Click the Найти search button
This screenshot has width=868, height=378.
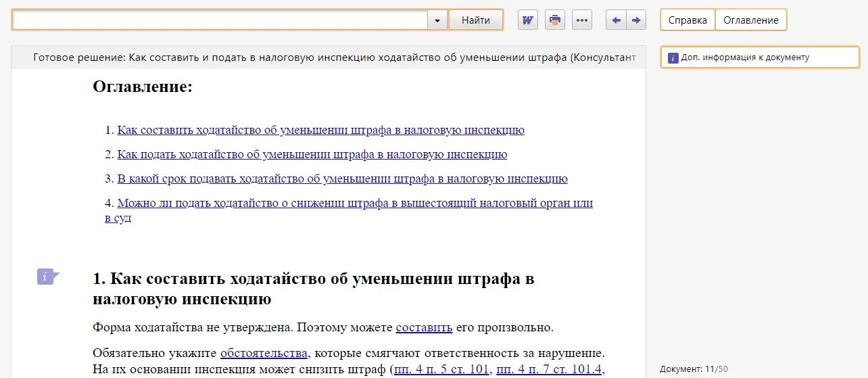476,20
